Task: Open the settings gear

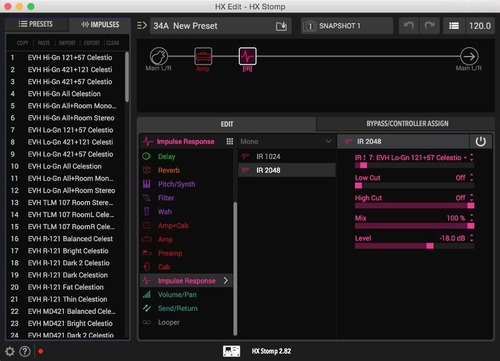Action: (x=9, y=351)
